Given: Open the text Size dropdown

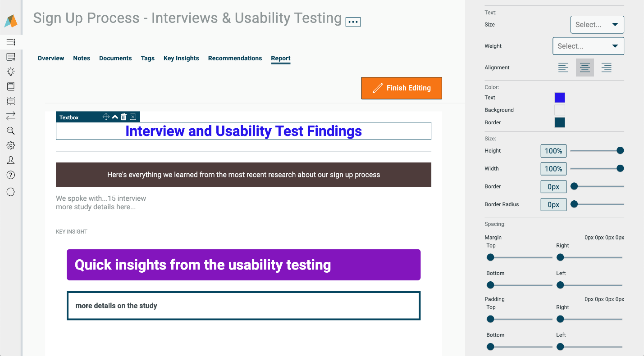Looking at the screenshot, I should [597, 25].
